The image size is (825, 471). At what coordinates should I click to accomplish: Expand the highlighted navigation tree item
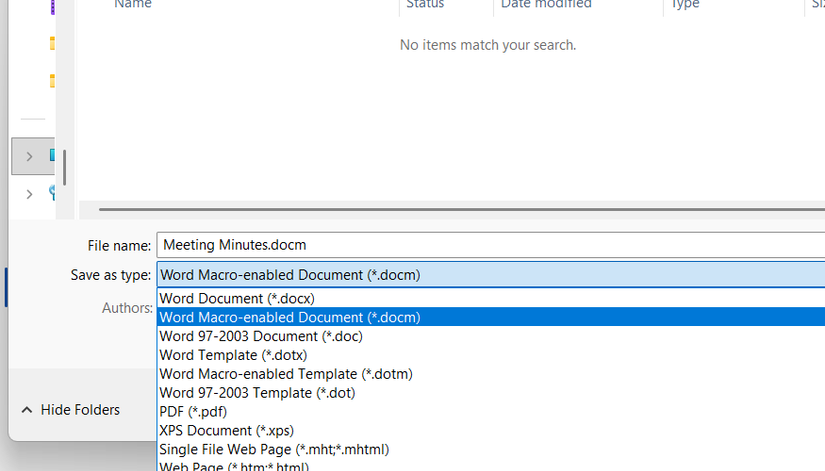tap(29, 156)
